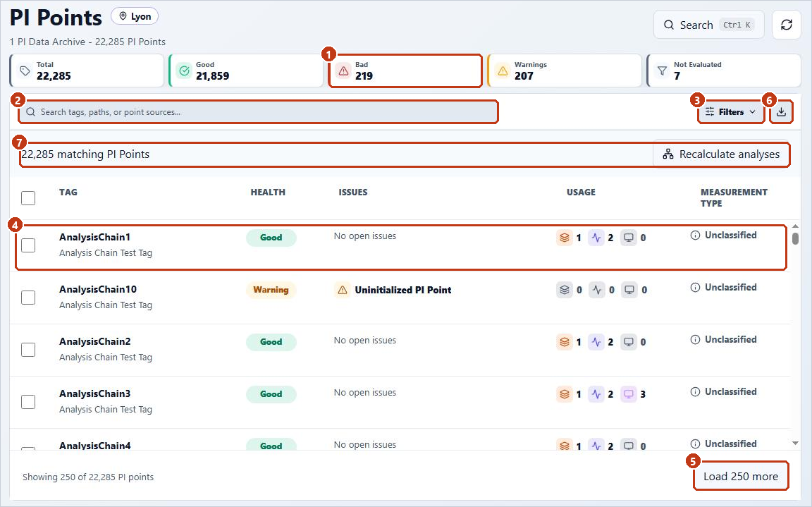This screenshot has width=812, height=507.
Task: Filter by the Bad 219 card
Action: click(405, 71)
